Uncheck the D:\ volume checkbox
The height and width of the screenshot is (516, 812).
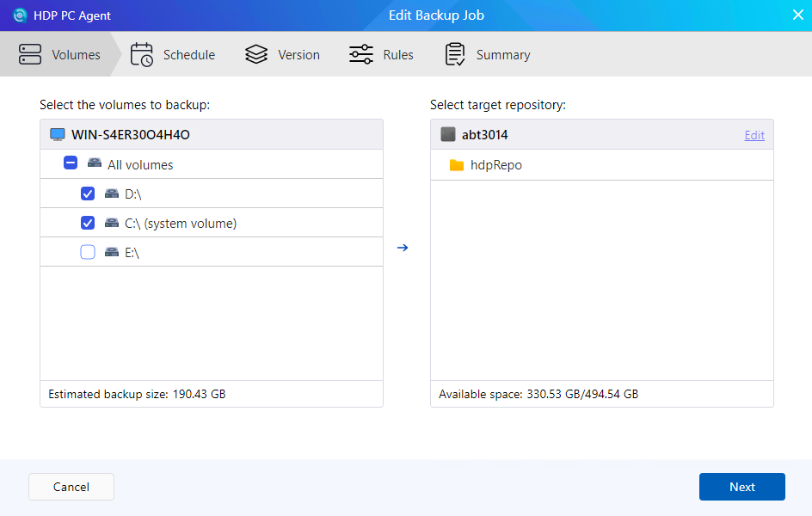88,193
